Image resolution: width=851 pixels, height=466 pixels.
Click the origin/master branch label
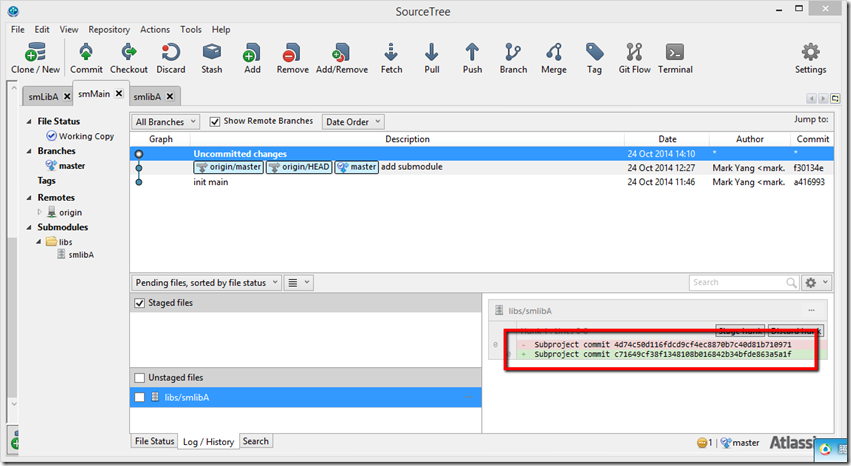click(x=228, y=167)
